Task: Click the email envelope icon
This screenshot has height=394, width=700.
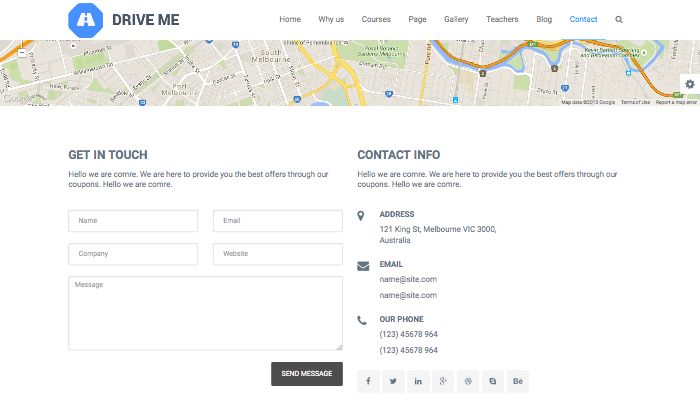Action: pyautogui.click(x=363, y=266)
